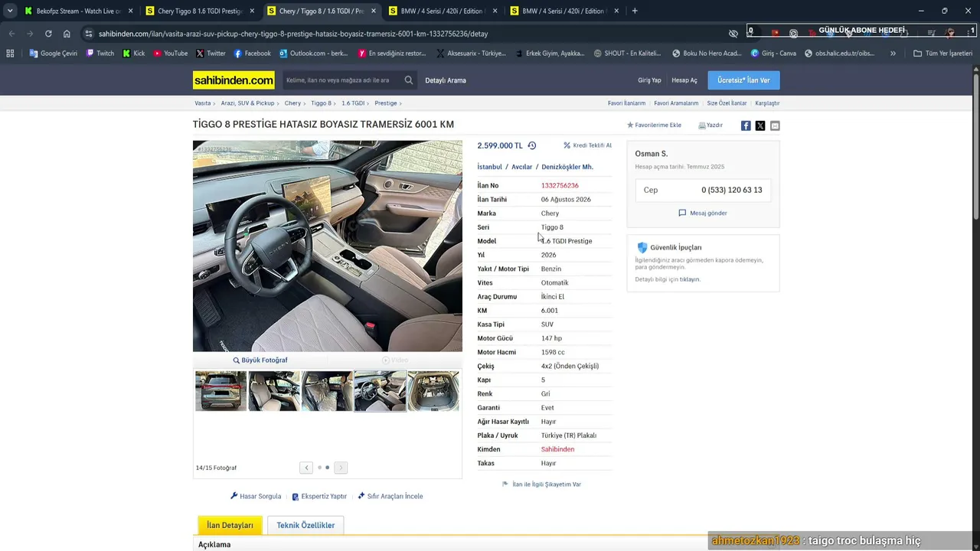Open price history clock icon next to 2.599.000 TL
980x551 pixels.
click(532, 145)
